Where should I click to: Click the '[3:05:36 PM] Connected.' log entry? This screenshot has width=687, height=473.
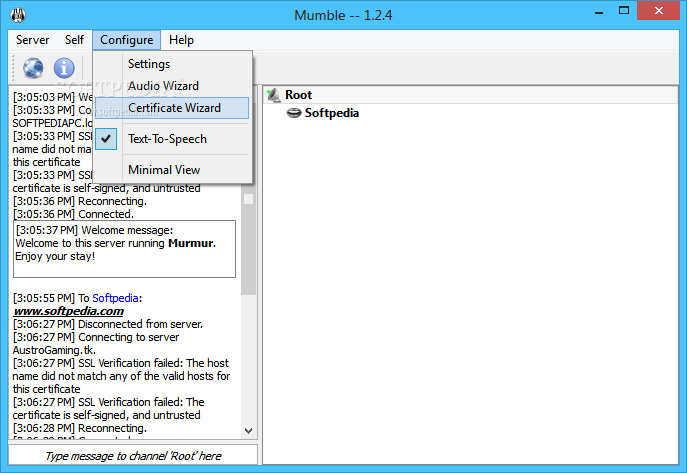click(x=73, y=214)
